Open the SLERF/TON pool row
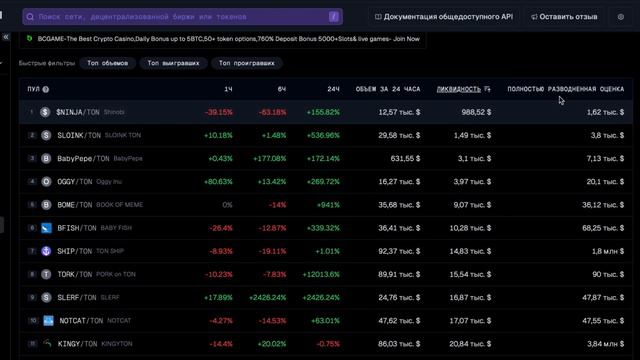The image size is (640, 360). click(326, 298)
